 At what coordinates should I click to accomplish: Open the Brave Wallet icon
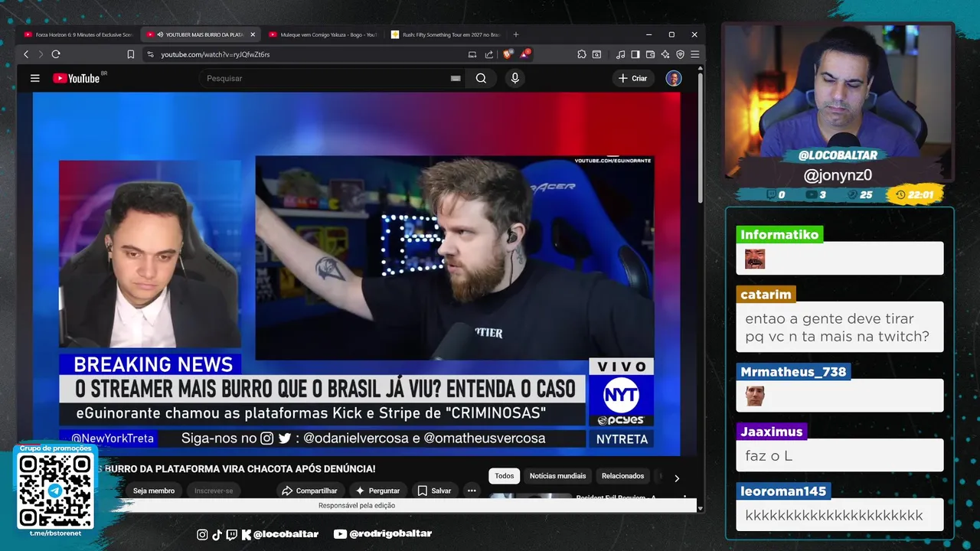[650, 54]
